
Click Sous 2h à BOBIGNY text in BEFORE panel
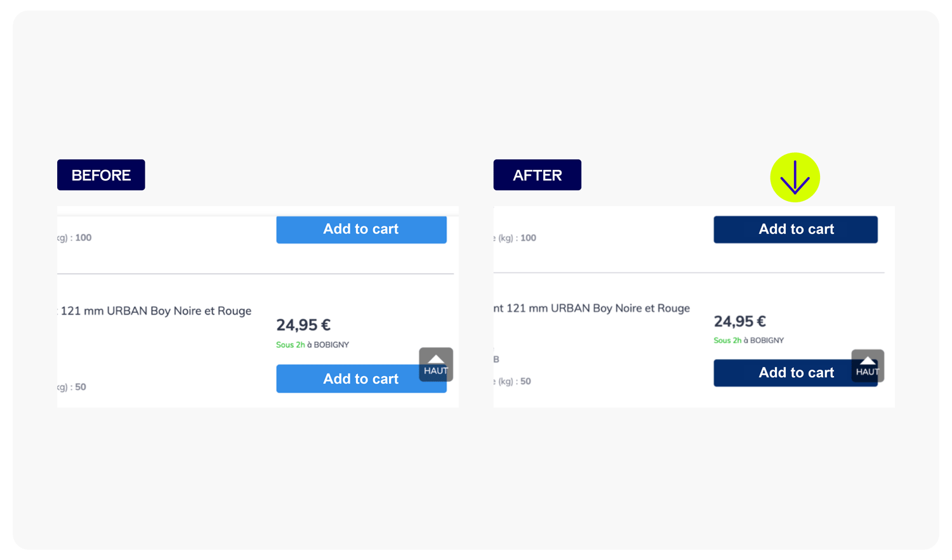coord(312,345)
